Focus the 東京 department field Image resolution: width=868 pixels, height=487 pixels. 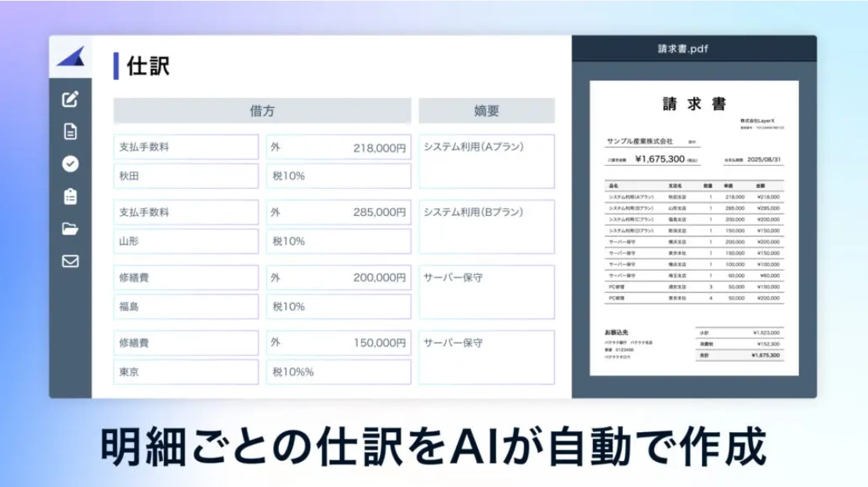186,372
